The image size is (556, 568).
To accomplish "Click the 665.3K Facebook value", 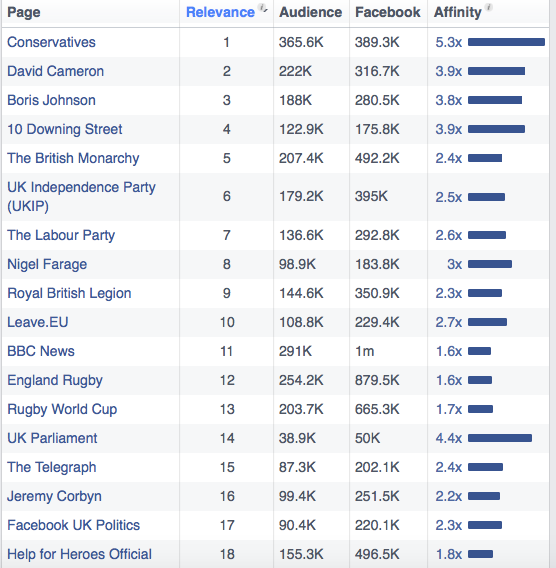I will (377, 409).
